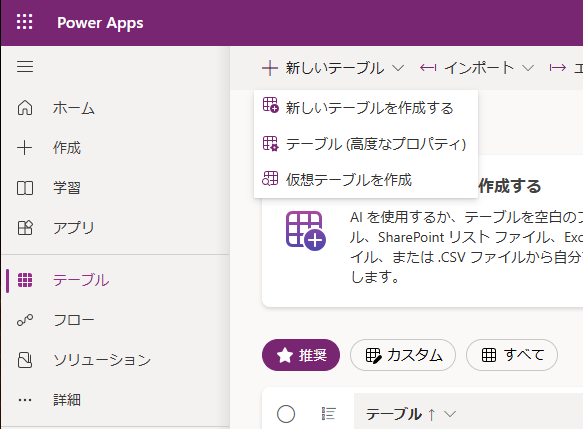Choose テーブル (高度なプロパティ) menu item
The height and width of the screenshot is (429, 583).
point(366,144)
